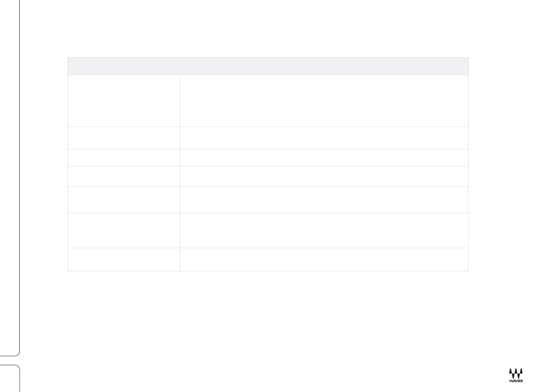The image size is (554, 392).
Task: Select the second body row's right cell
Action: tap(324, 138)
